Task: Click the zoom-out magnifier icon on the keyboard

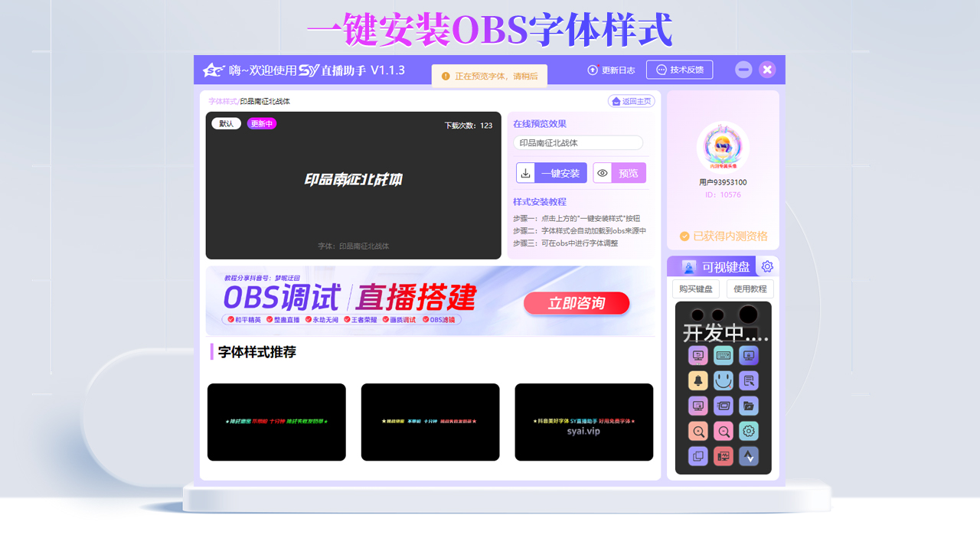Action: pyautogui.click(x=724, y=431)
